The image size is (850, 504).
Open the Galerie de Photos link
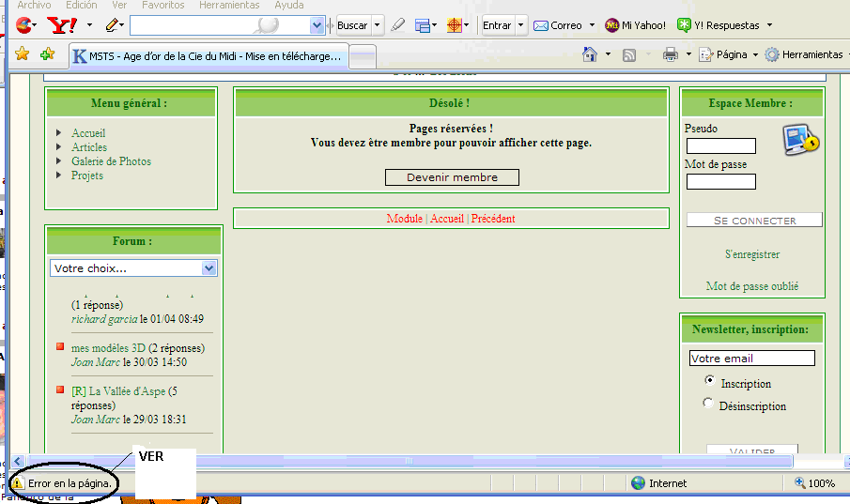[111, 161]
